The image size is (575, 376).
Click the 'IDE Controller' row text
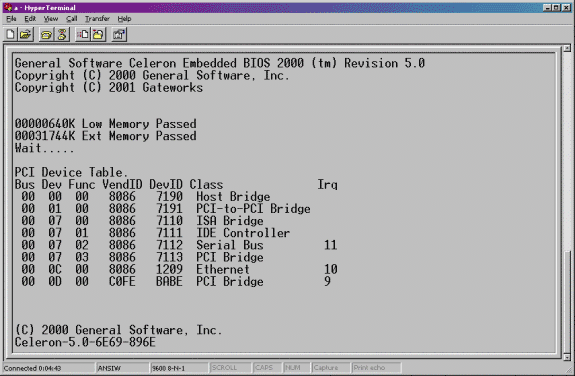pyautogui.click(x=243, y=233)
